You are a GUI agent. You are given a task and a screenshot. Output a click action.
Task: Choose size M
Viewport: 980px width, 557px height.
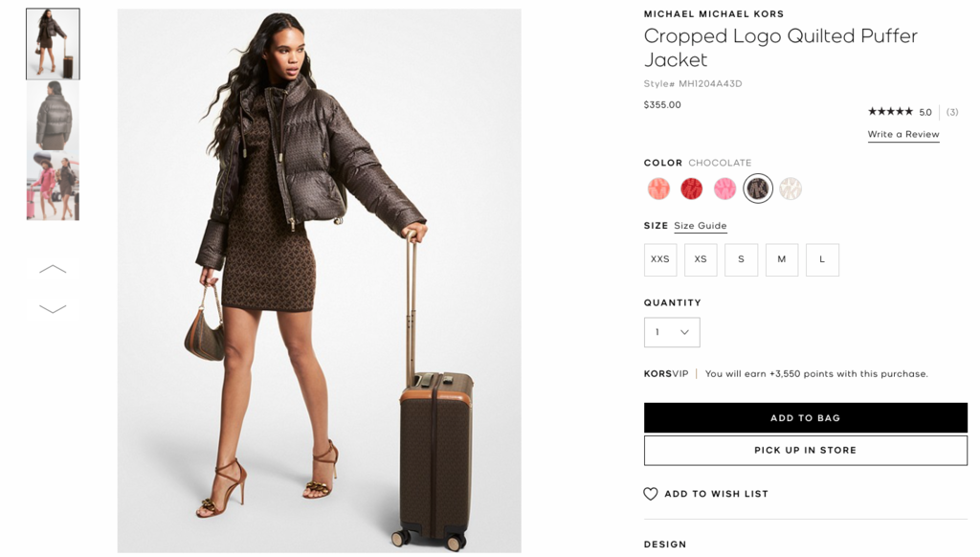click(782, 259)
